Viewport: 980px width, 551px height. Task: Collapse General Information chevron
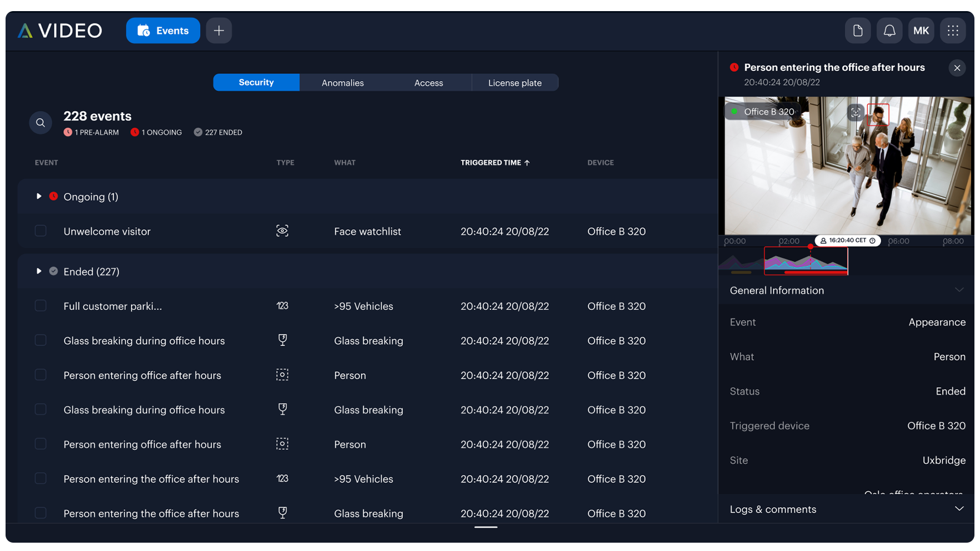[959, 290]
